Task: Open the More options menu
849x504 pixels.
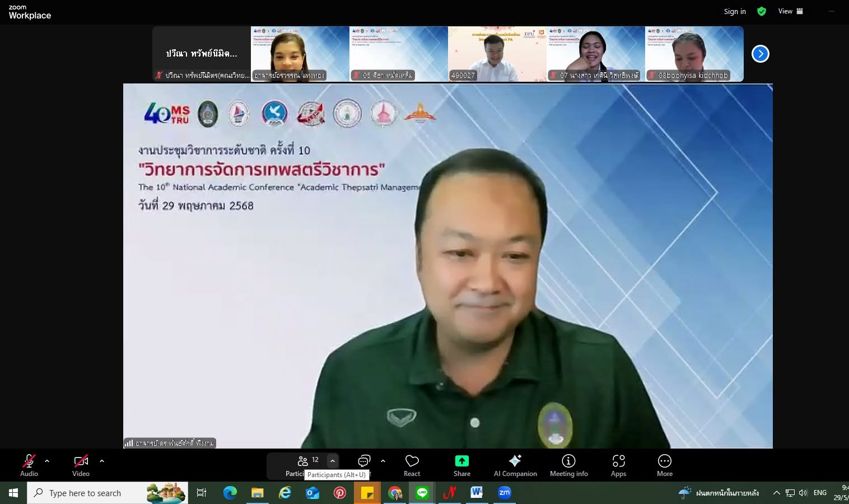Action: click(664, 465)
